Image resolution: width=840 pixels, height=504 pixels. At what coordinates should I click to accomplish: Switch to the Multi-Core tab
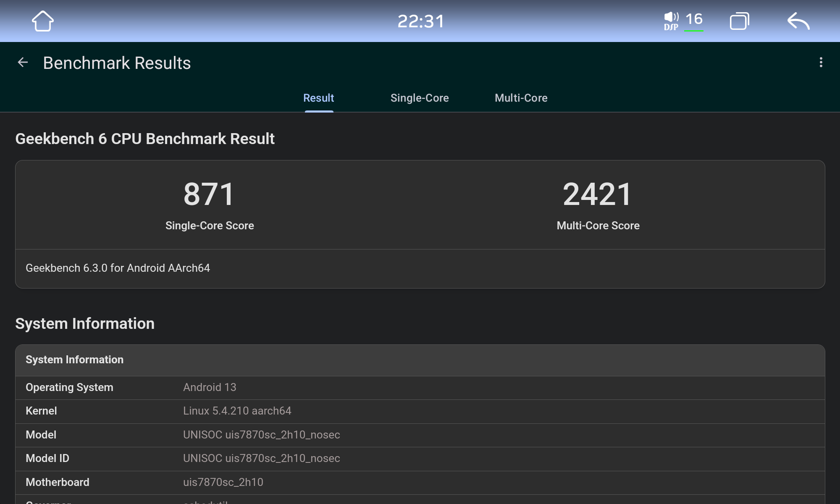pyautogui.click(x=521, y=98)
